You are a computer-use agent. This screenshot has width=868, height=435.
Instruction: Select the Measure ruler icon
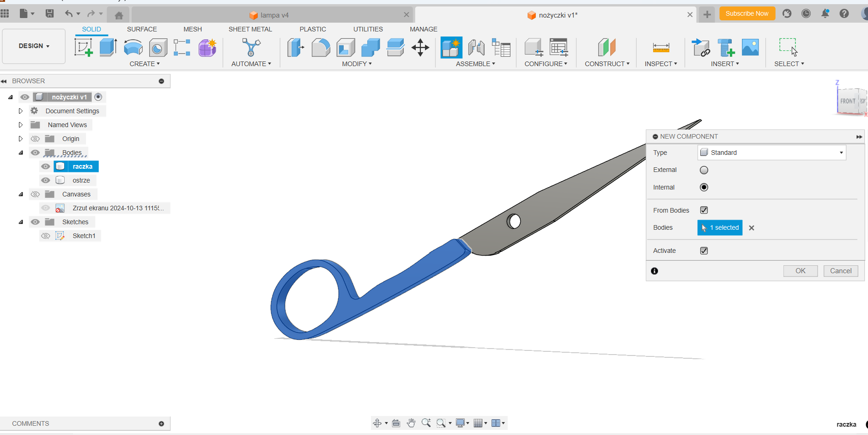pyautogui.click(x=661, y=48)
